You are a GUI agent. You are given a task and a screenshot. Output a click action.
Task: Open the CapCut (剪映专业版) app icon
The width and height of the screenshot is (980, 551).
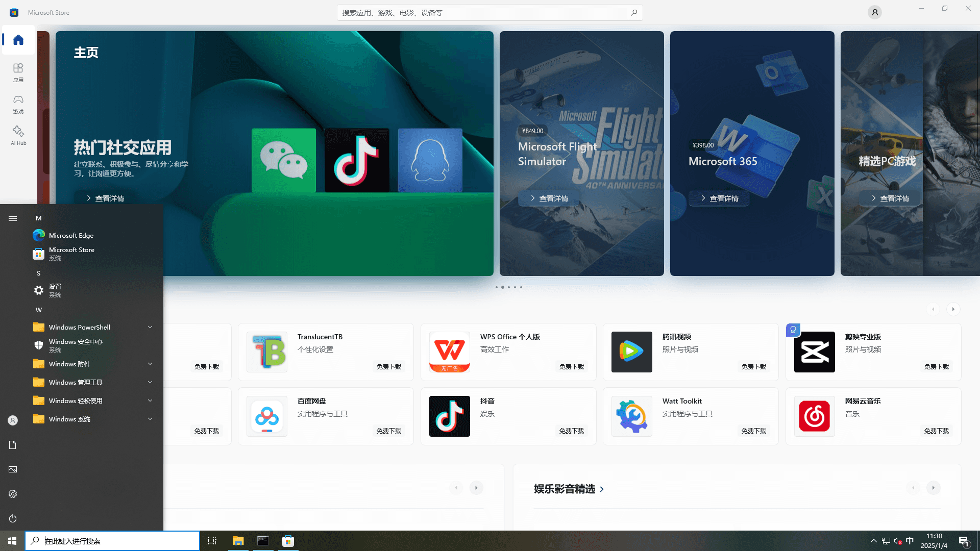tap(815, 352)
